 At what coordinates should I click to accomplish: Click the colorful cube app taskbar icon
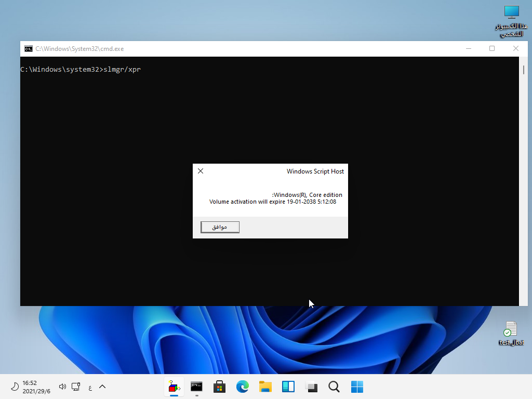(174, 387)
